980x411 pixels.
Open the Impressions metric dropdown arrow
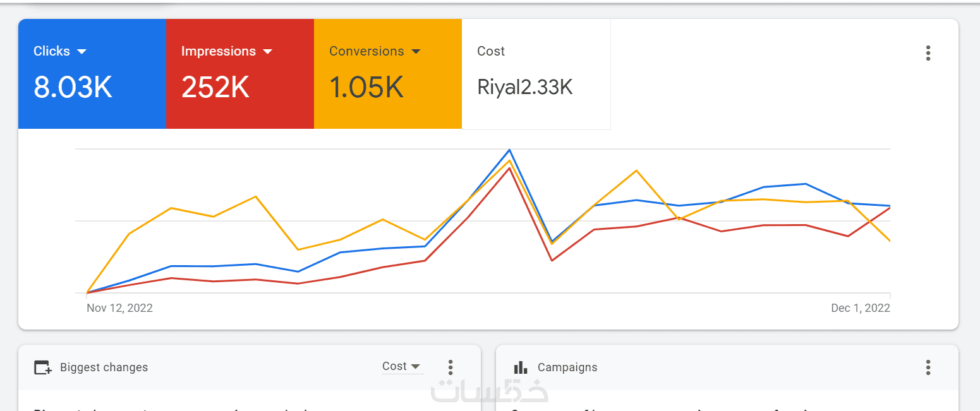pyautogui.click(x=267, y=52)
